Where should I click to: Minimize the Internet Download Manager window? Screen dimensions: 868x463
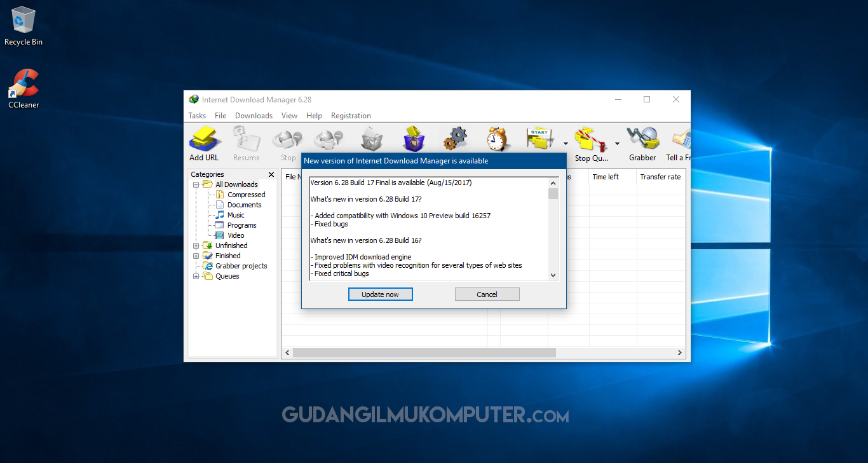pos(618,99)
